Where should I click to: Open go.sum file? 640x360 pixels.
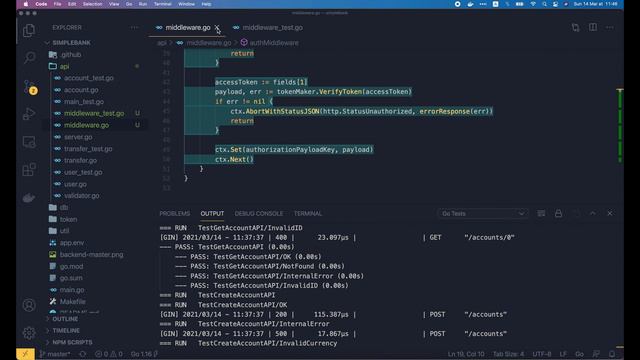(71, 278)
